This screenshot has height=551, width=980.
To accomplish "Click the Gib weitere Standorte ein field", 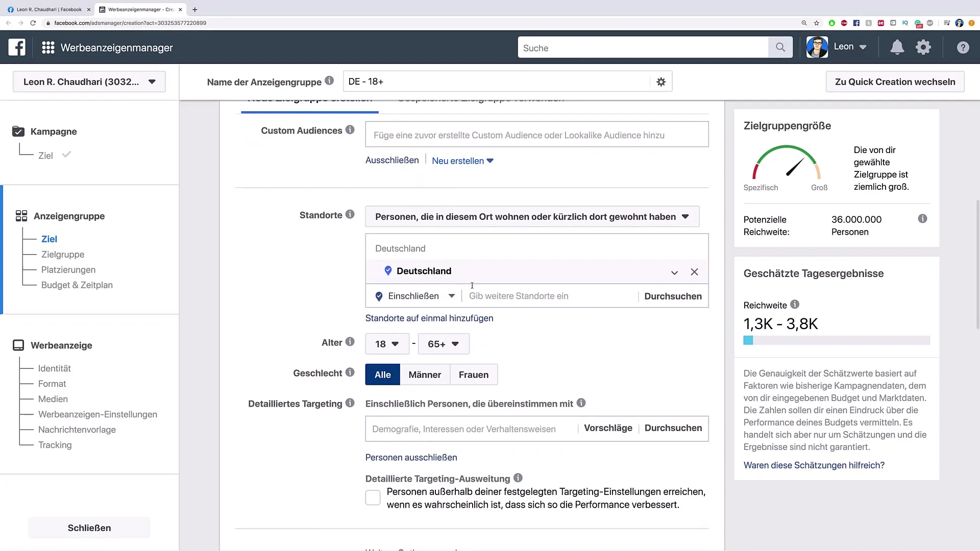I will [x=550, y=296].
